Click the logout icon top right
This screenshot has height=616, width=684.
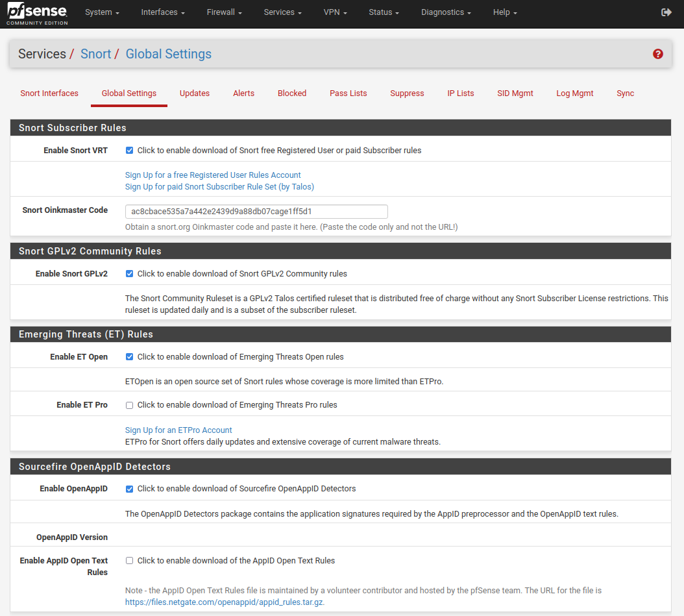(x=666, y=11)
